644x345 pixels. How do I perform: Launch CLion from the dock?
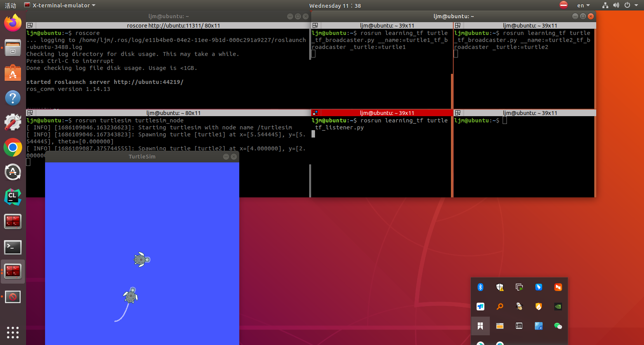pyautogui.click(x=13, y=197)
